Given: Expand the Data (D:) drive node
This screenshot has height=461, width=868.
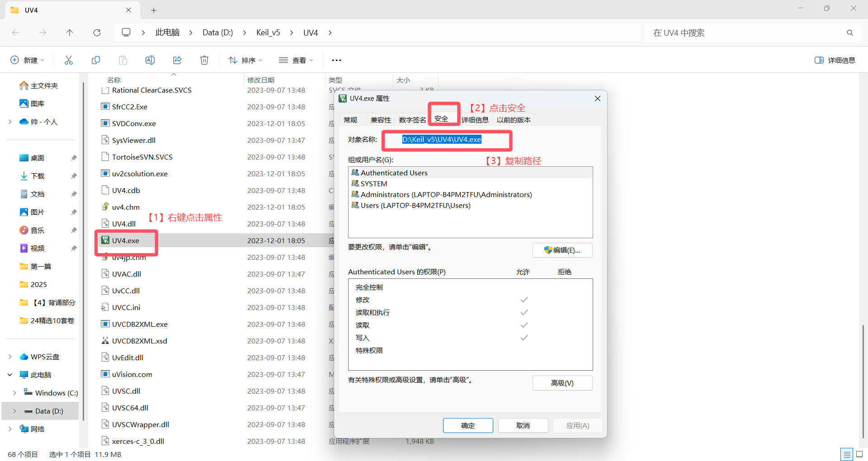Looking at the screenshot, I should click(x=14, y=411).
